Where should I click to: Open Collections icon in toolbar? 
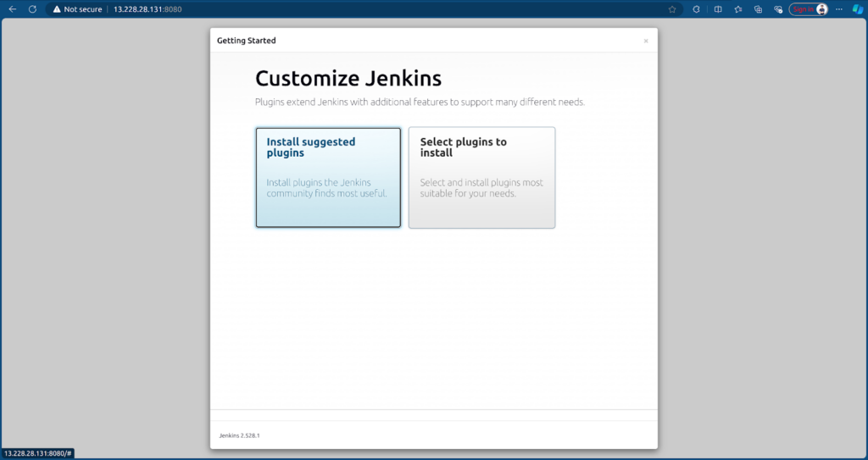759,9
